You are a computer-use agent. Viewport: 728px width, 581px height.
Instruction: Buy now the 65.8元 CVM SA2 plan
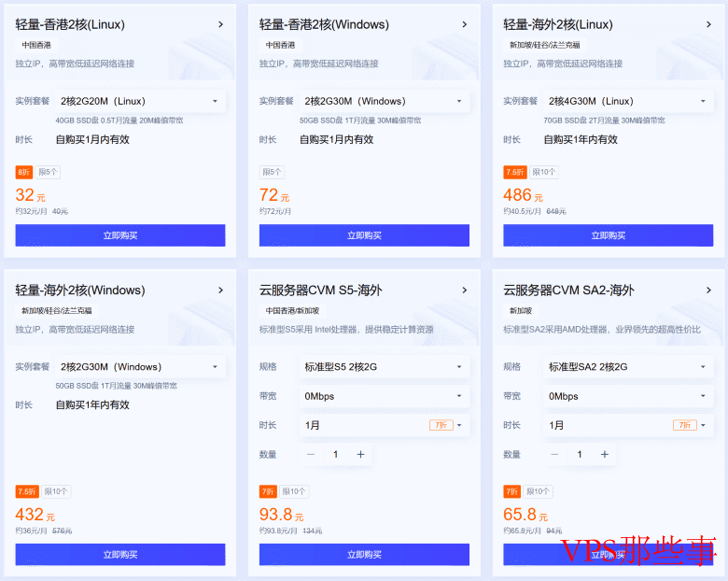[x=609, y=555]
